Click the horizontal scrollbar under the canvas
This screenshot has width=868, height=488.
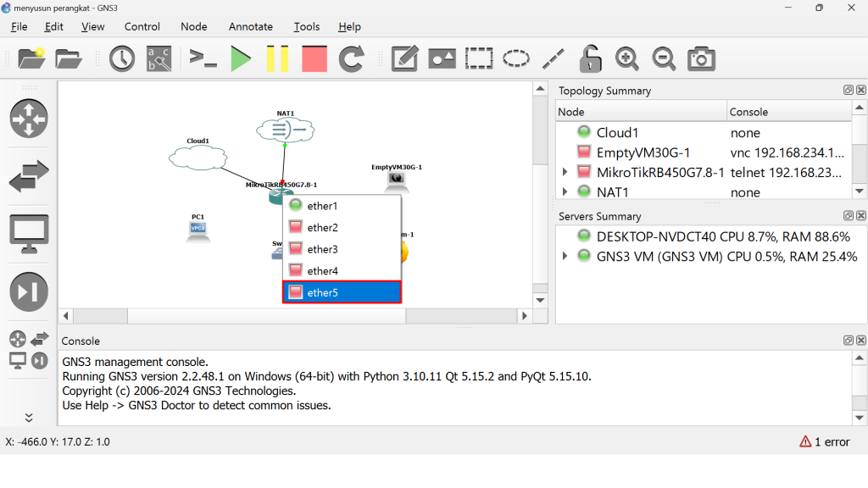[x=266, y=316]
